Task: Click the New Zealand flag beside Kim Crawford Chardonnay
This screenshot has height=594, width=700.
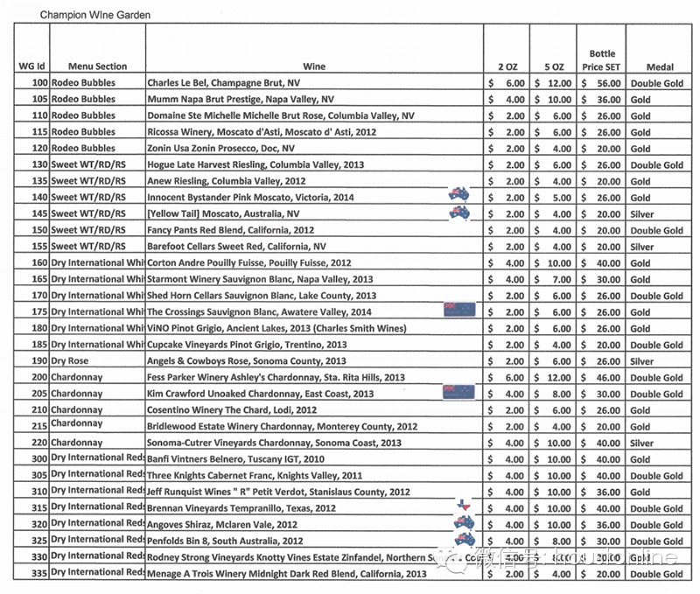Action: point(458,392)
